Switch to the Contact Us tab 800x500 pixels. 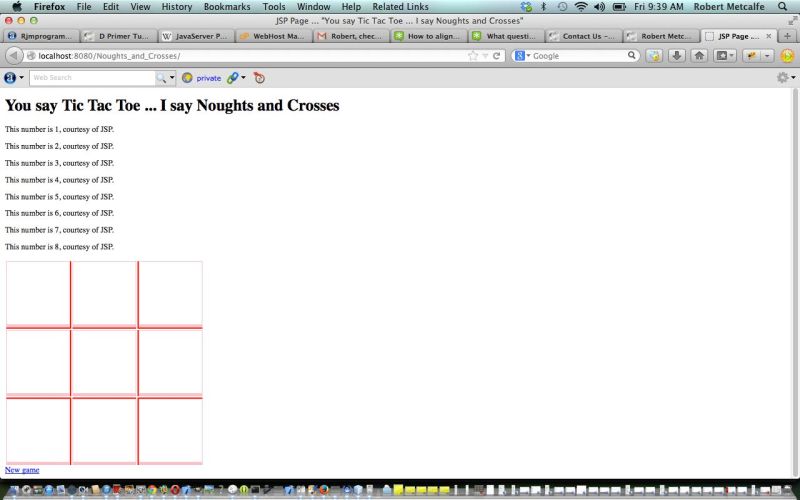coord(584,36)
